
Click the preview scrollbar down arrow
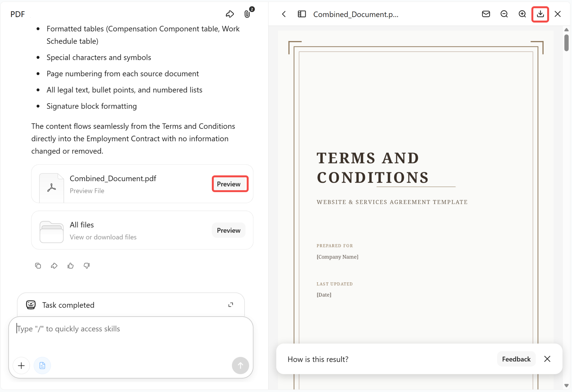coord(567,385)
